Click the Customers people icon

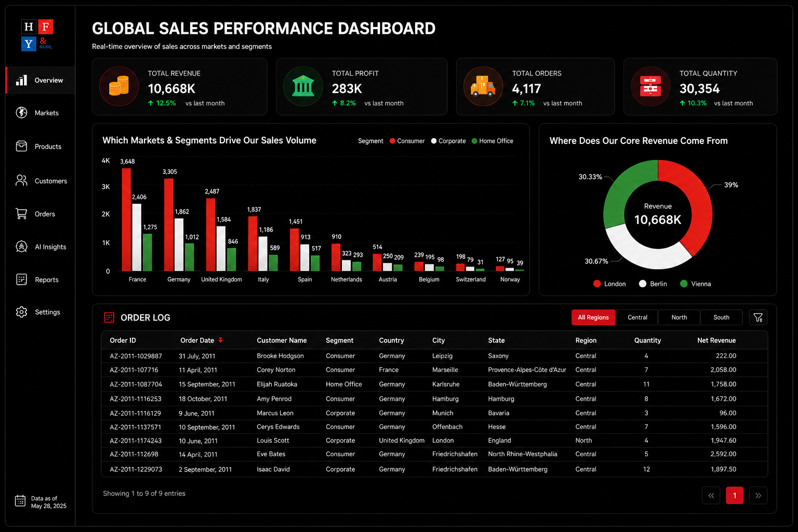(x=21, y=180)
